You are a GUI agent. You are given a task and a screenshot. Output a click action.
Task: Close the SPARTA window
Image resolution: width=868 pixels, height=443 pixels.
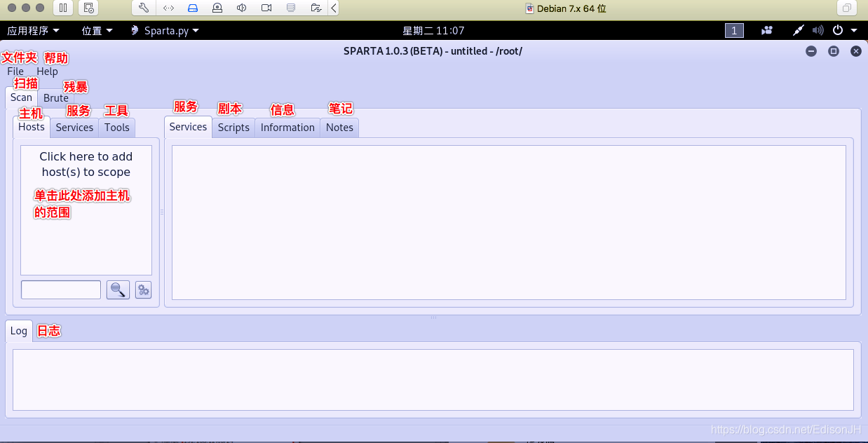tap(855, 51)
